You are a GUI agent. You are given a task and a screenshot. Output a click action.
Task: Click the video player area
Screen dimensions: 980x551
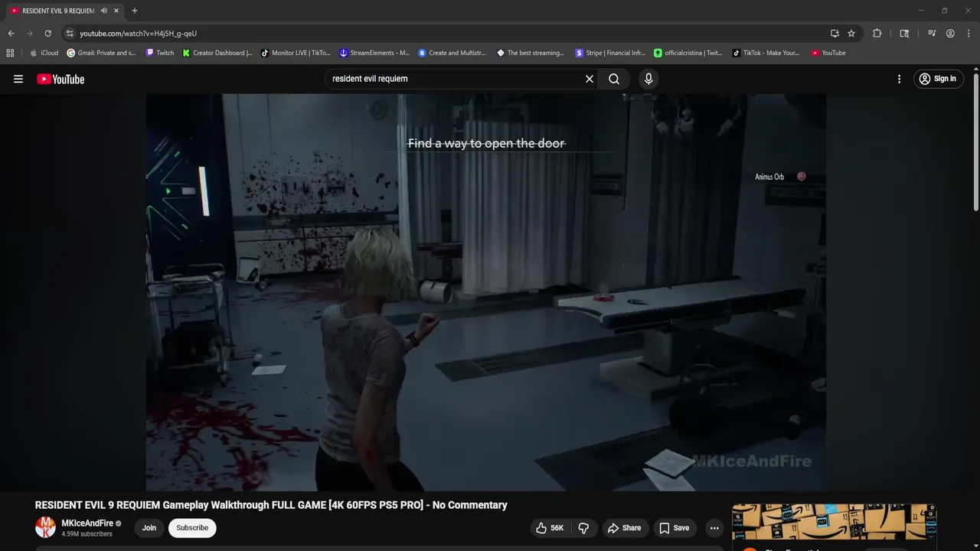point(485,292)
